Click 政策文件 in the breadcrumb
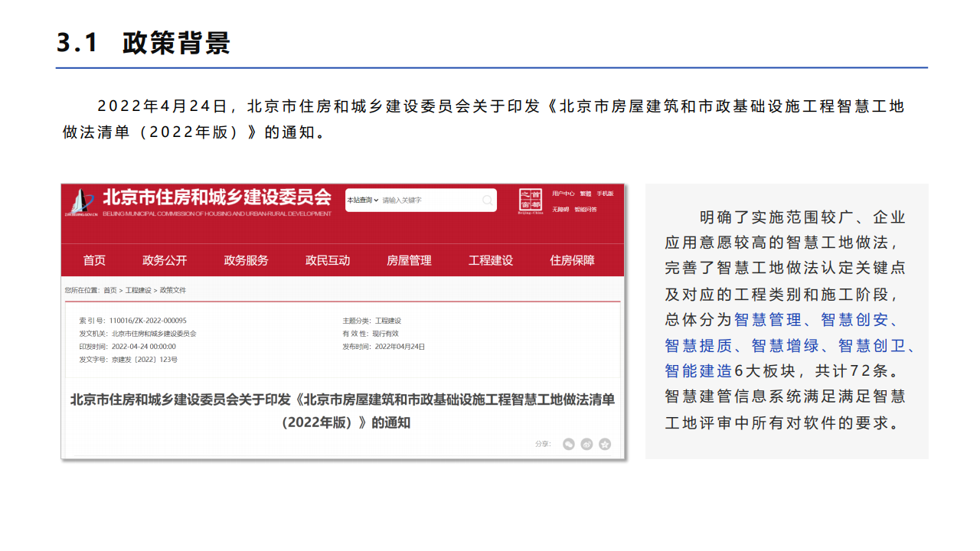980x551 pixels. click(173, 291)
